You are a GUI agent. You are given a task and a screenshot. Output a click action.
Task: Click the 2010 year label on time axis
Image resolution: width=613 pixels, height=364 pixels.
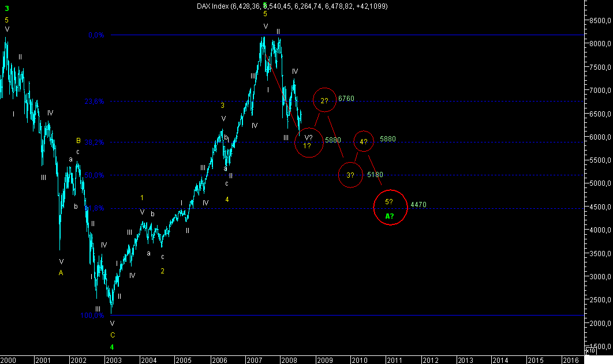tap(359, 360)
